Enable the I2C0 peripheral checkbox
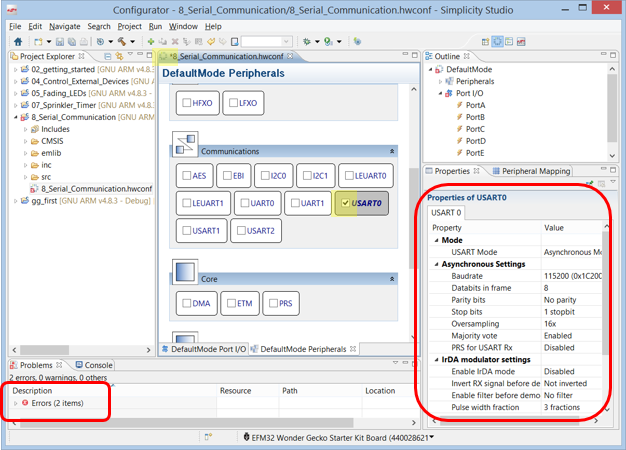This screenshot has width=626, height=450. 265,176
